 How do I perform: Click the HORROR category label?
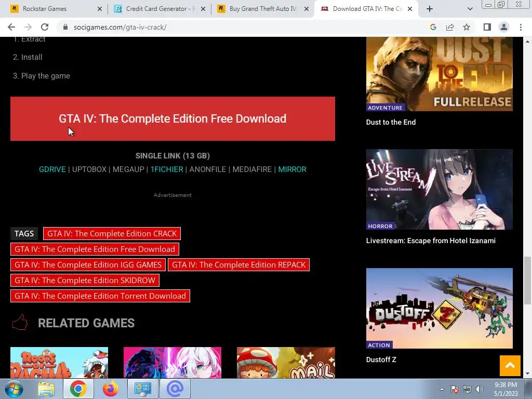(380, 226)
